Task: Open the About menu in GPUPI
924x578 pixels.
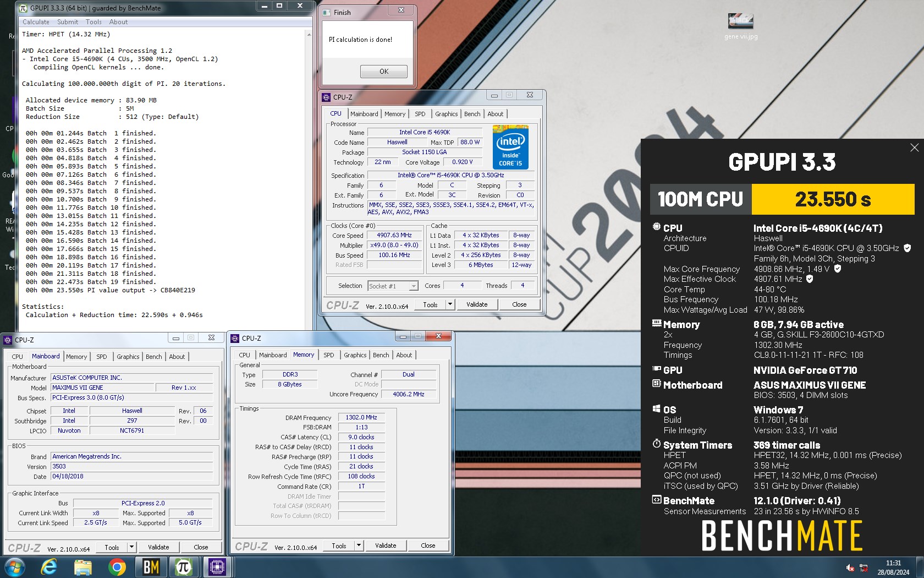Action: point(118,22)
